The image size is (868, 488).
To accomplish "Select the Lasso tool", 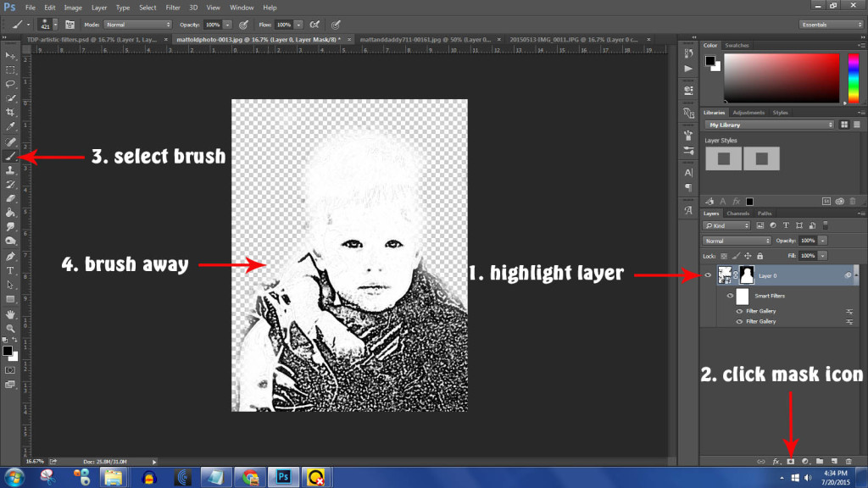I will (10, 84).
